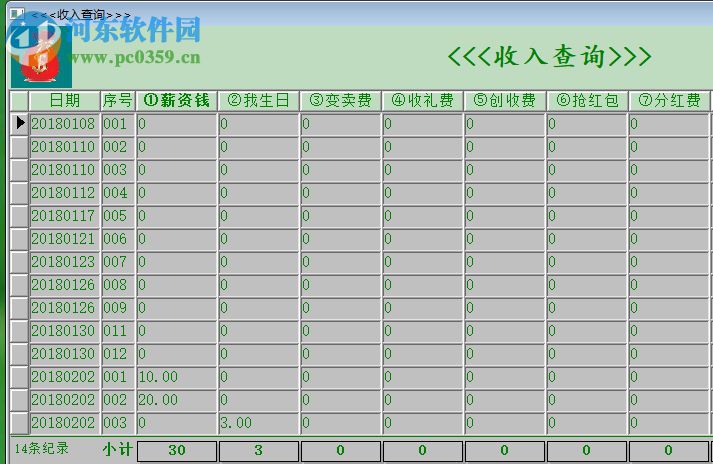Click the ①薪资钱 column header
This screenshot has width=713, height=464.
pos(176,101)
